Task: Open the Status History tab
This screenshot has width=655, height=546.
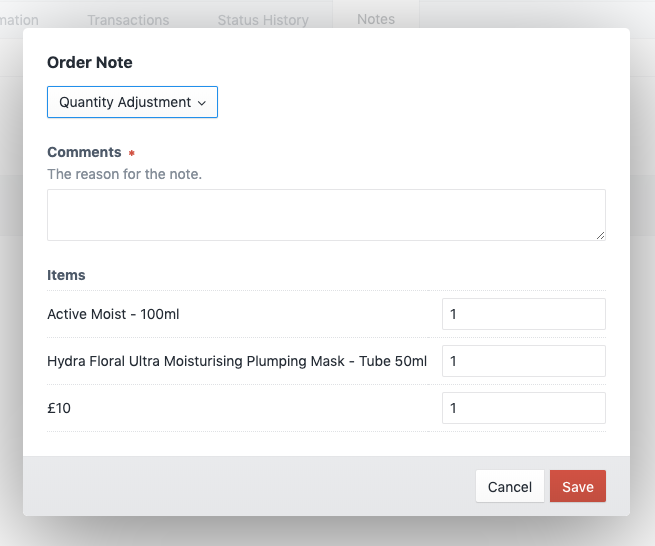Action: [x=263, y=20]
